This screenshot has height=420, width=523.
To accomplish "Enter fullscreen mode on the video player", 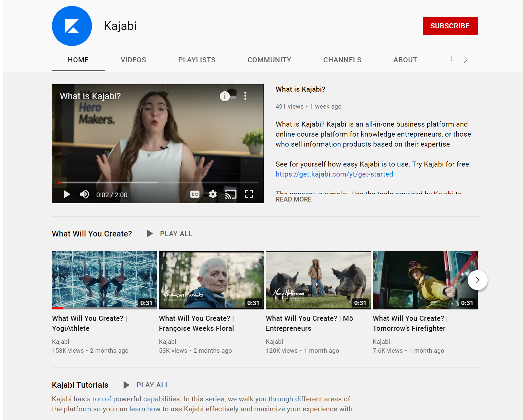I will (249, 194).
